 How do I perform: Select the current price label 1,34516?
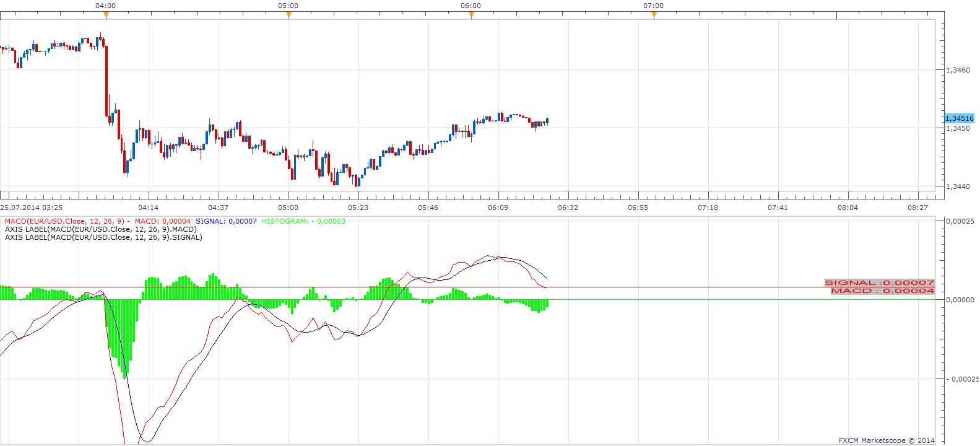tap(960, 118)
